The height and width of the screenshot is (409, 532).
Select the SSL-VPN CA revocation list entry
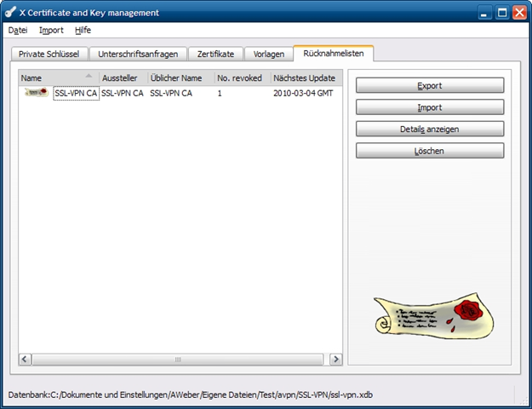[x=76, y=94]
